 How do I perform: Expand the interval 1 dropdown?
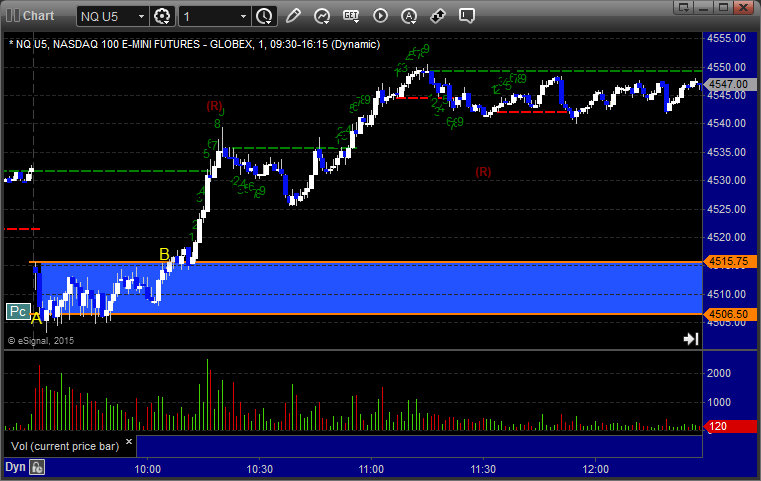[244, 17]
